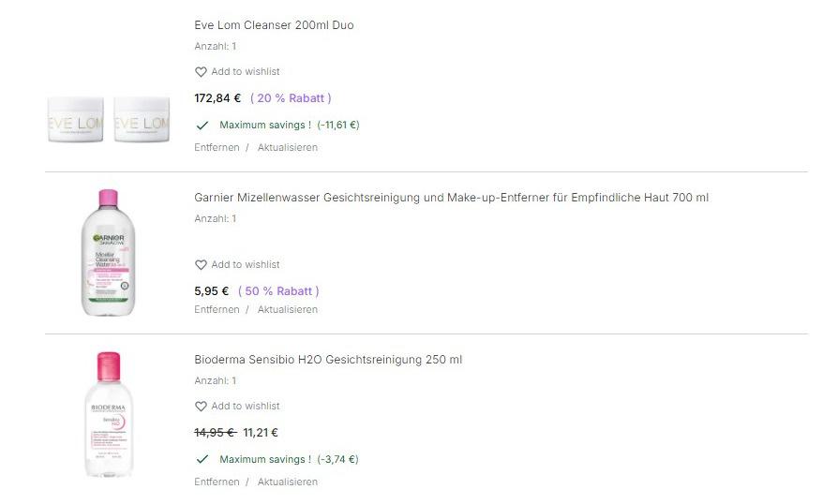Image resolution: width=823 pixels, height=504 pixels.
Task: Remove Bioderma Sensibio H2O via Entfernen
Action: pyautogui.click(x=217, y=482)
